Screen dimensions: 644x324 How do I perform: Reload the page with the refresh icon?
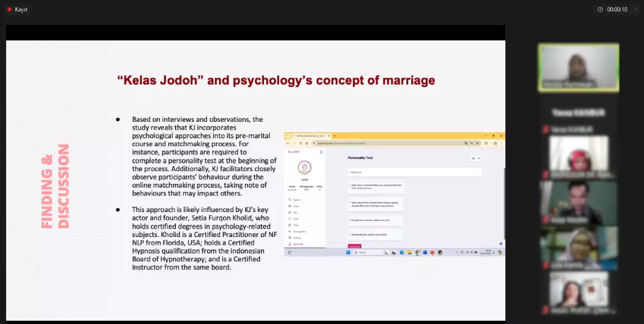[x=300, y=143]
